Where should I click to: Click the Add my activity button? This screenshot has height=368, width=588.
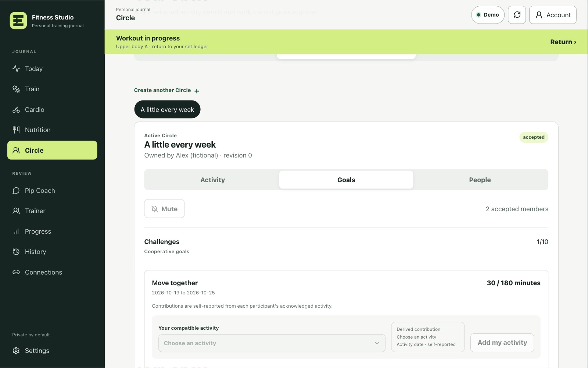click(x=502, y=343)
